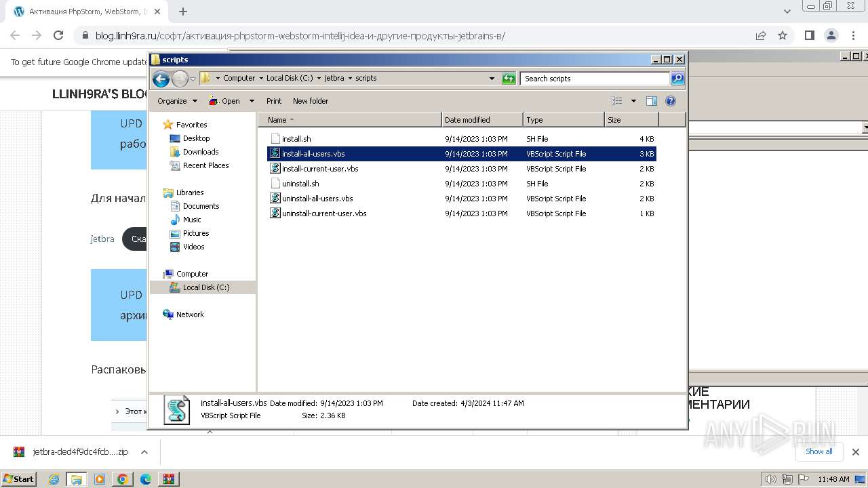
Task: Go to jetbra folder in breadcrumb
Action: point(334,78)
